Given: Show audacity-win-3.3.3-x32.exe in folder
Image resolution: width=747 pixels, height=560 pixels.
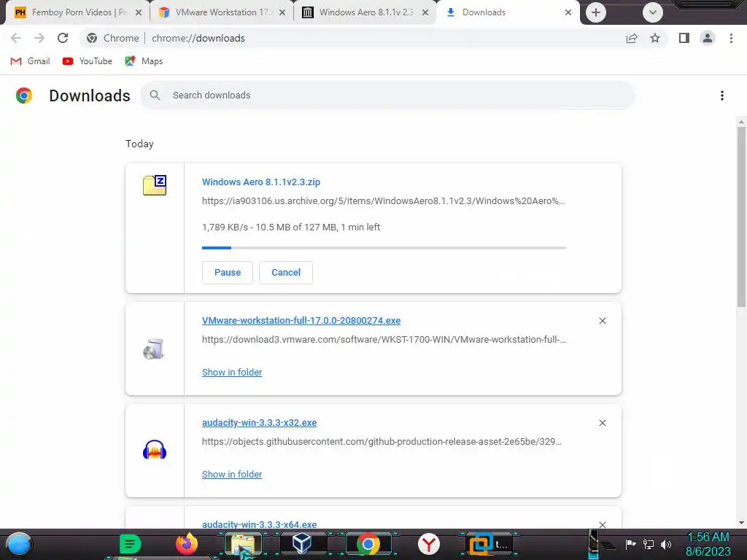Looking at the screenshot, I should pyautogui.click(x=232, y=474).
